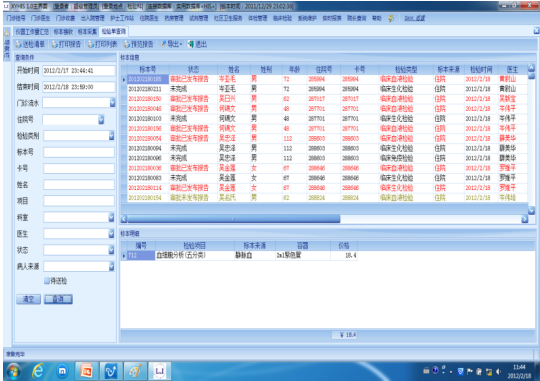
Task: Launch Internet Explorer from the taskbar
Action: [x=38, y=371]
